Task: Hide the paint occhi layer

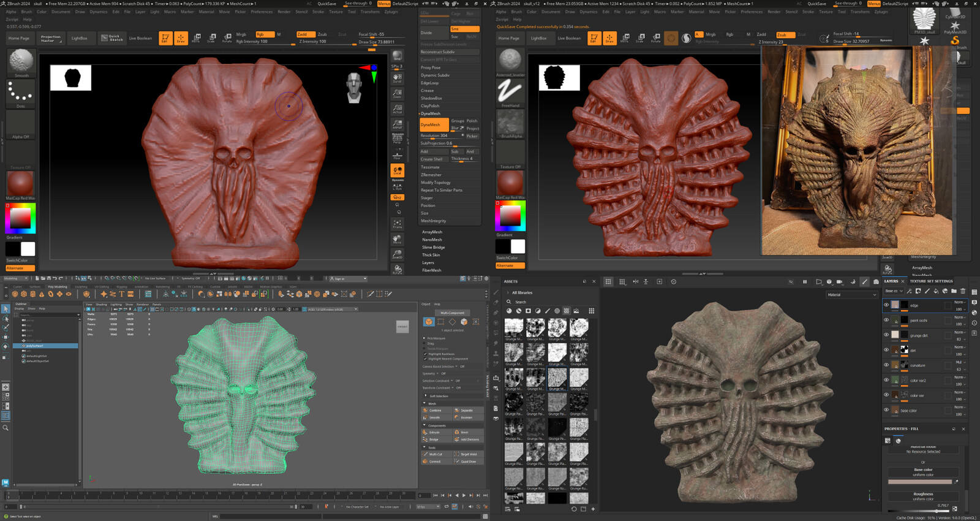Action: 886,320
